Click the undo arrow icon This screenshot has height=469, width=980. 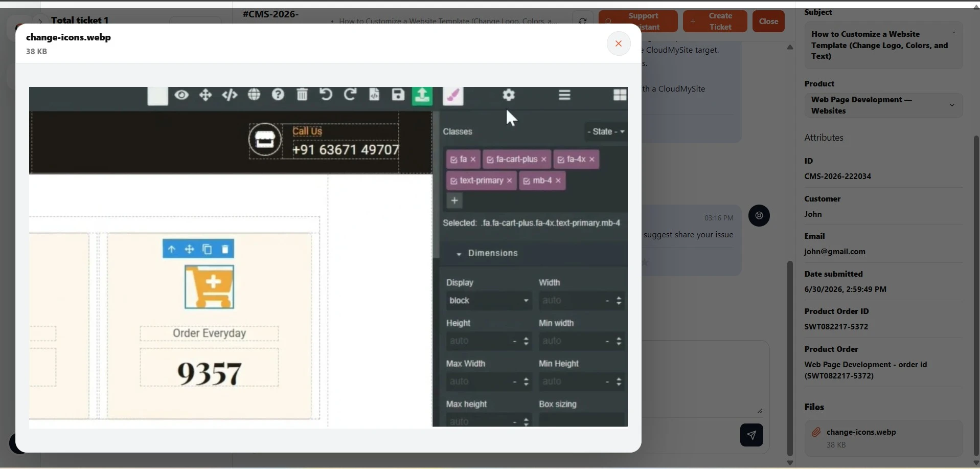(326, 95)
